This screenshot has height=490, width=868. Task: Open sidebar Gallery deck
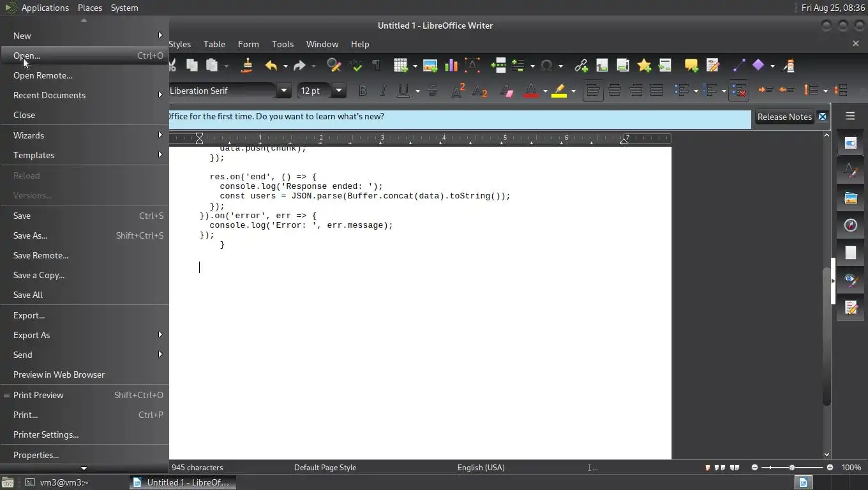[x=850, y=198]
